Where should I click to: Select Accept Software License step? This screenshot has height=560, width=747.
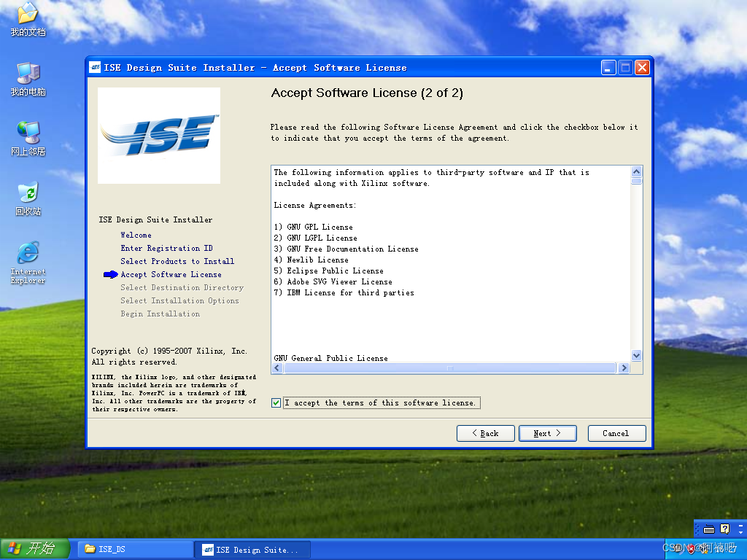pos(171,275)
